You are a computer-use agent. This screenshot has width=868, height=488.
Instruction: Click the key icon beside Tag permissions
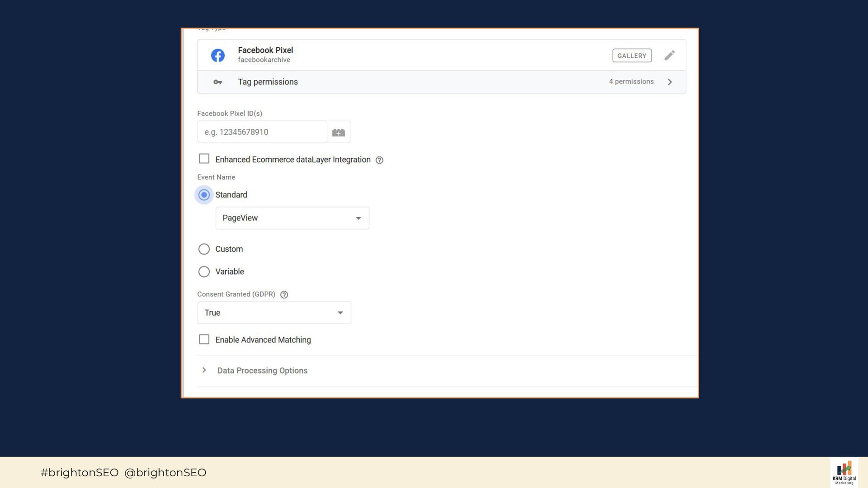[217, 82]
